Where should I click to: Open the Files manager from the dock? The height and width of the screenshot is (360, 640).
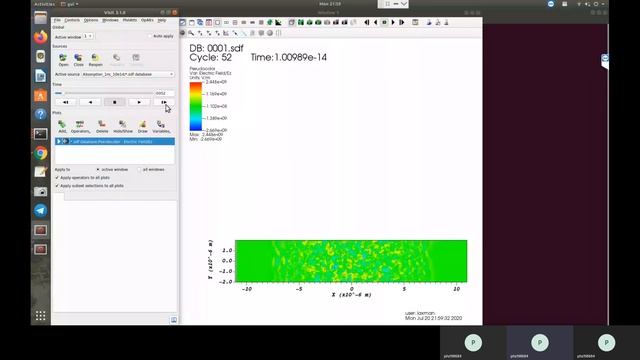pos(40,18)
